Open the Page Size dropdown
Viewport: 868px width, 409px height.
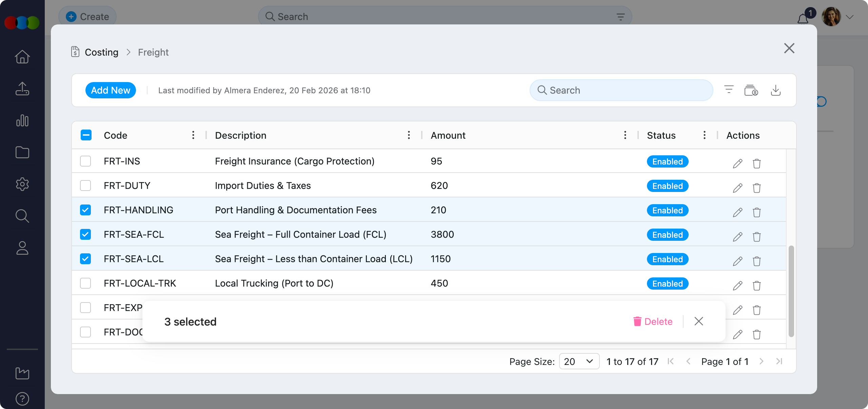(579, 361)
